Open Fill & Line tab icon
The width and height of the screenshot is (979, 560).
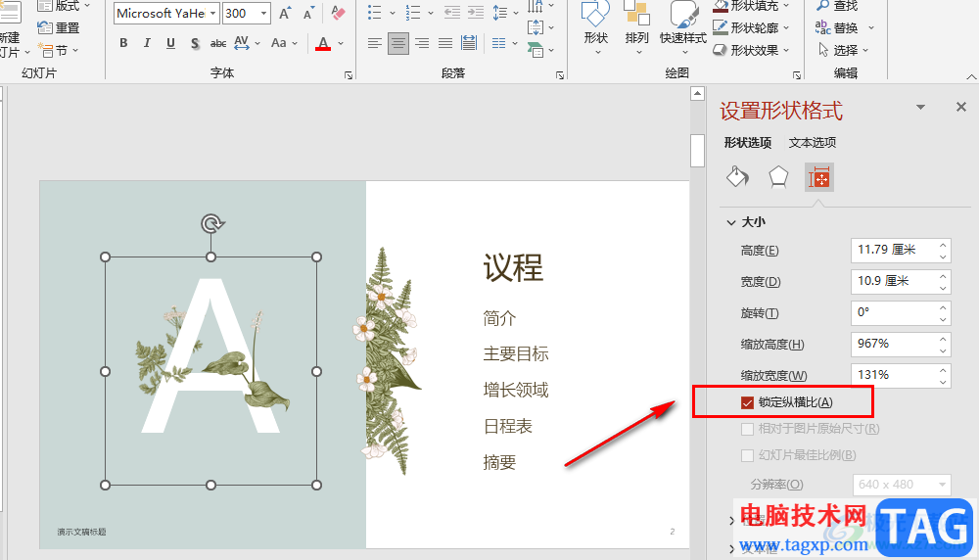point(737,177)
